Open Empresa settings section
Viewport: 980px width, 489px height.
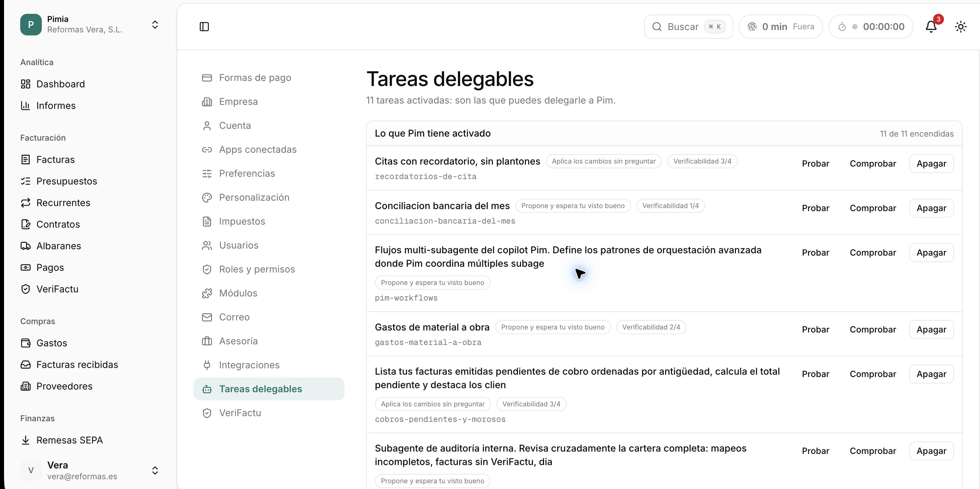[269, 102]
